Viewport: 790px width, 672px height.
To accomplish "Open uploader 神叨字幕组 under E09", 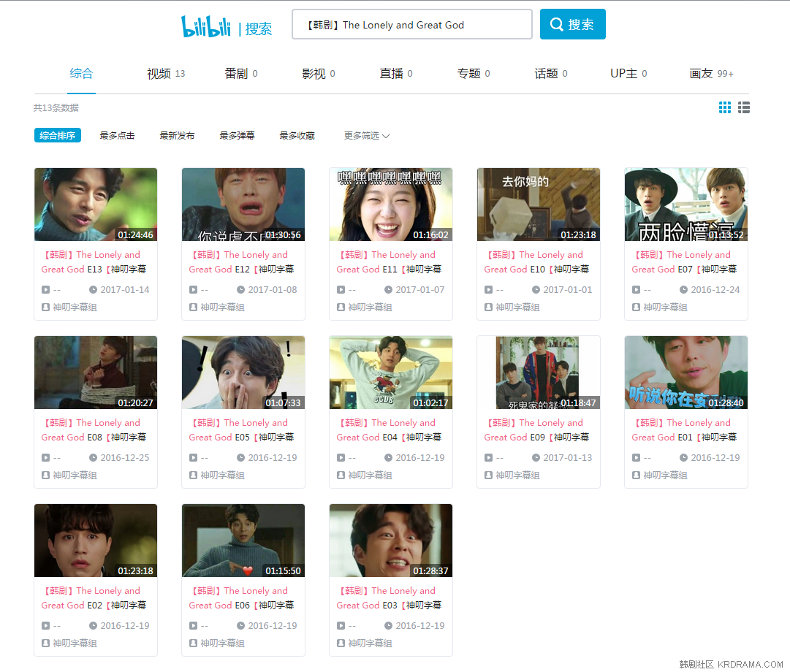I will coord(517,475).
